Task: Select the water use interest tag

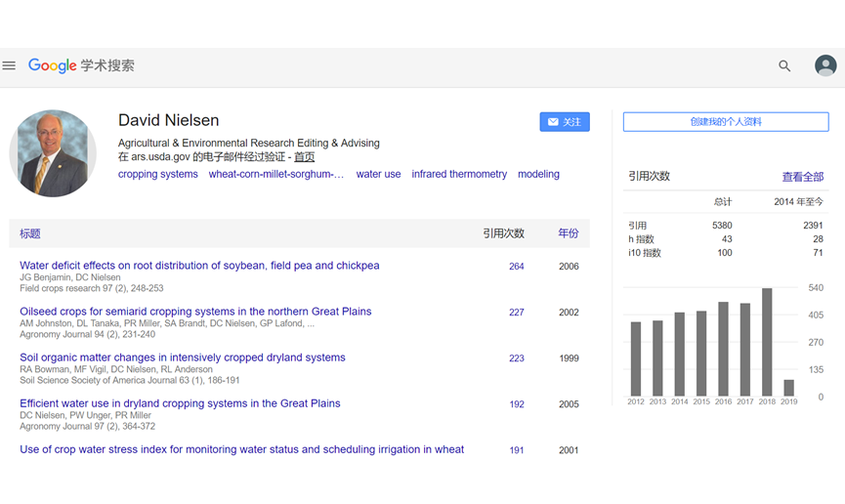Action: click(x=378, y=175)
